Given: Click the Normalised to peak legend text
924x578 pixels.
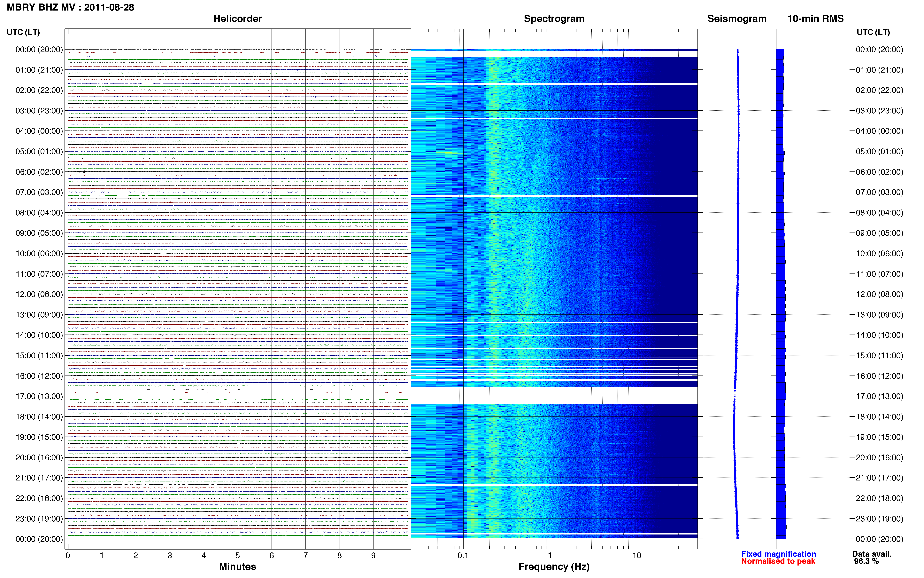Looking at the screenshot, I should pyautogui.click(x=778, y=561).
